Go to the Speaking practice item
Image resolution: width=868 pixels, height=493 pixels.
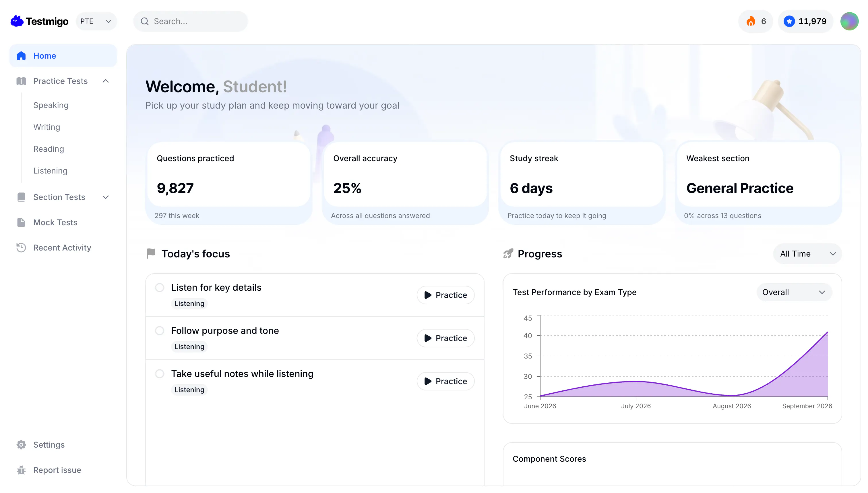click(x=51, y=105)
